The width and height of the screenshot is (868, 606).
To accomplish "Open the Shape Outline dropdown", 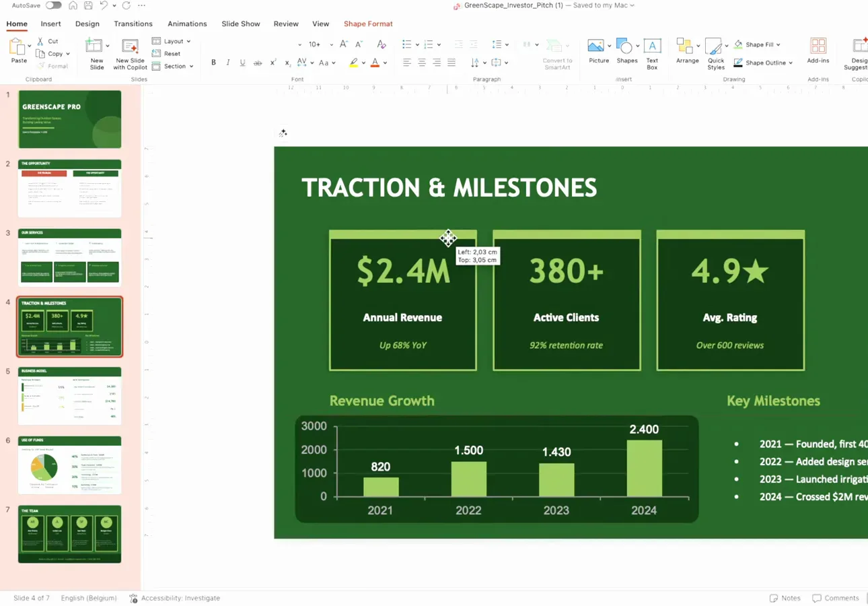I will coord(763,63).
